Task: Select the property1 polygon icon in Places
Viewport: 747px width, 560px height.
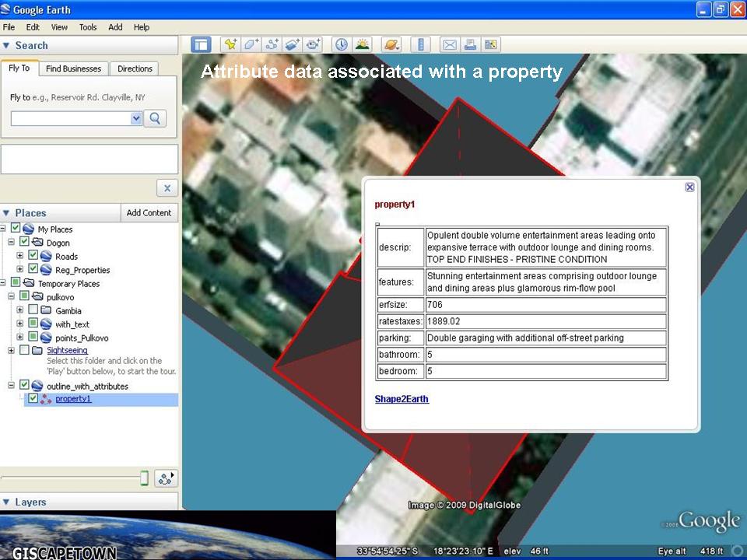Action: coord(46,399)
